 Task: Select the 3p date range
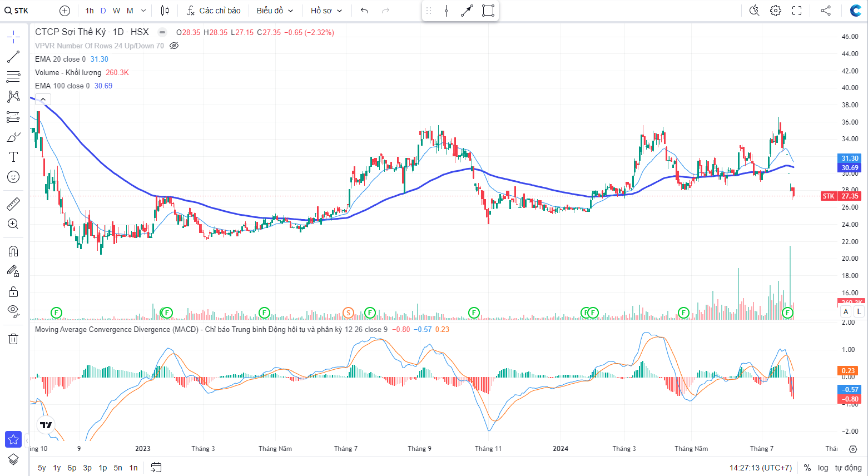pos(87,468)
